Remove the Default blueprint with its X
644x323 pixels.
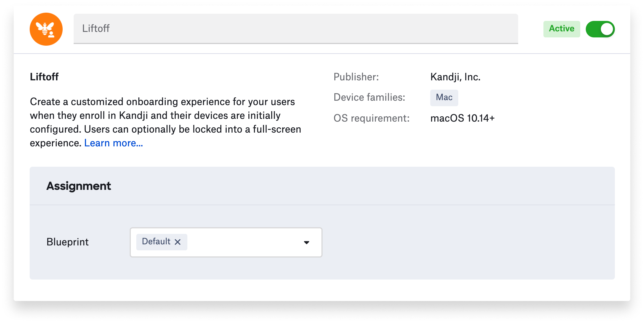(178, 242)
